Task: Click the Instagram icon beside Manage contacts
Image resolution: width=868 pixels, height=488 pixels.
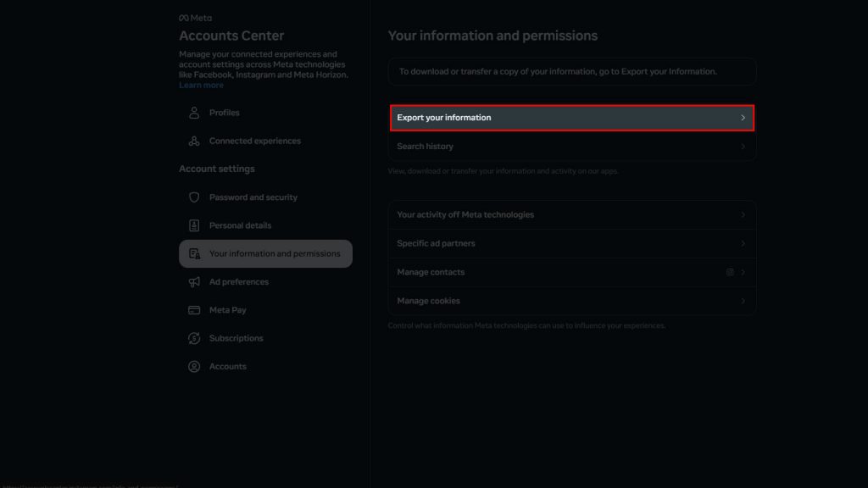Action: click(x=729, y=272)
